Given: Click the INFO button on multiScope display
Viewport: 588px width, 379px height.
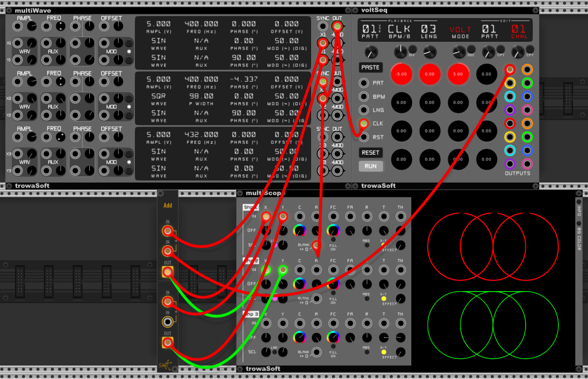Looking at the screenshot, I should click(x=579, y=202).
